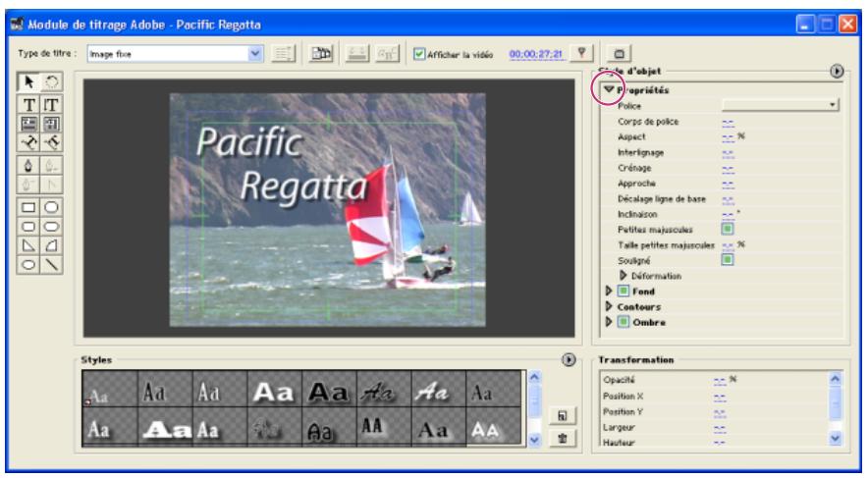Viewport: 868px width, 478px height.
Task: Expand the Contours section
Action: point(609,306)
